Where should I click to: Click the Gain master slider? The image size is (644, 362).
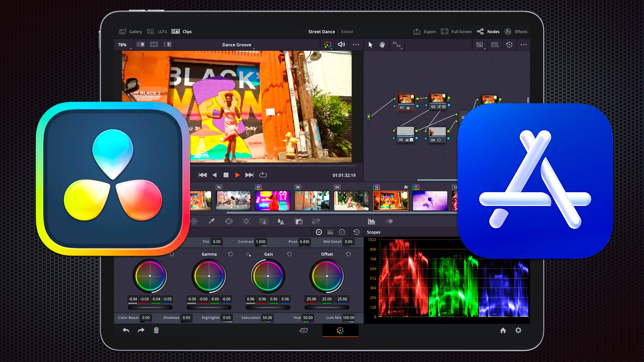click(x=268, y=307)
